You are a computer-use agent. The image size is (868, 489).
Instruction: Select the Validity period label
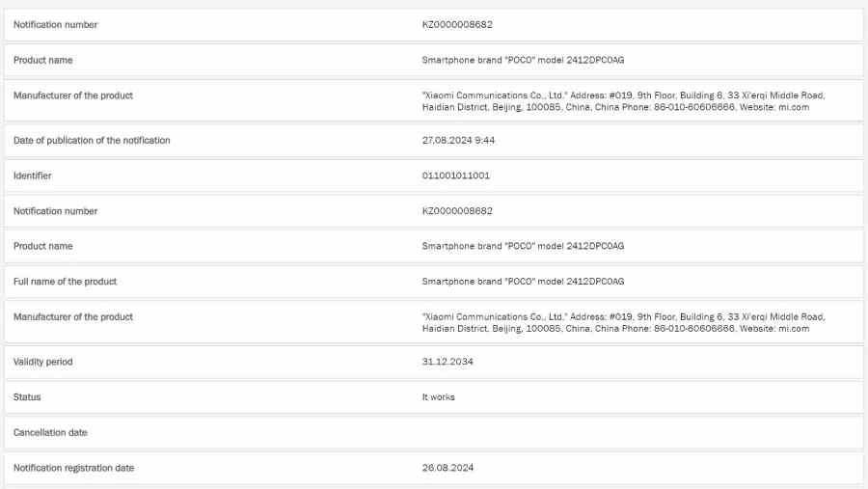[x=42, y=362]
